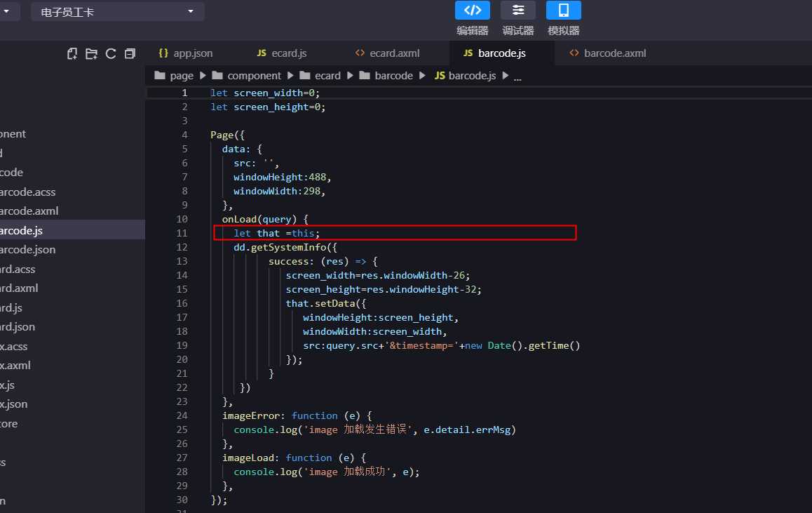Click the new folder icon in explorer
This screenshot has width=812, height=513.
click(91, 53)
